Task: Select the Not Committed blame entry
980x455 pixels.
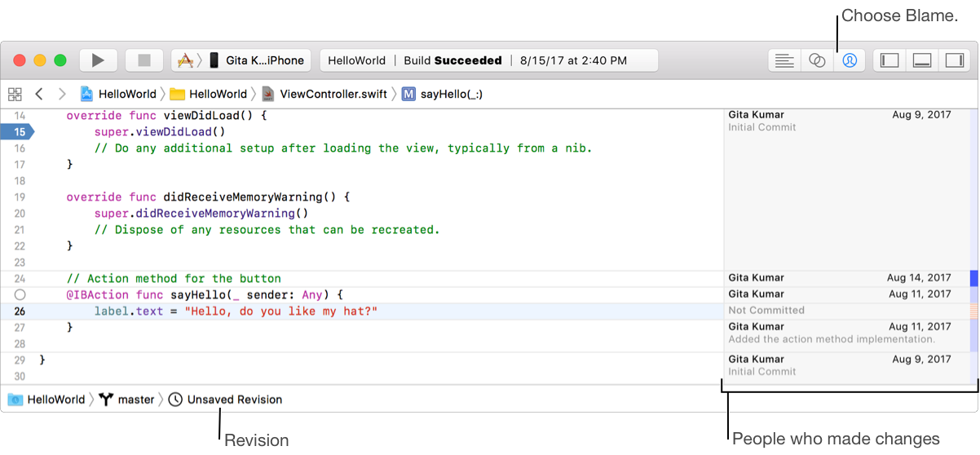Action: pyautogui.click(x=766, y=311)
